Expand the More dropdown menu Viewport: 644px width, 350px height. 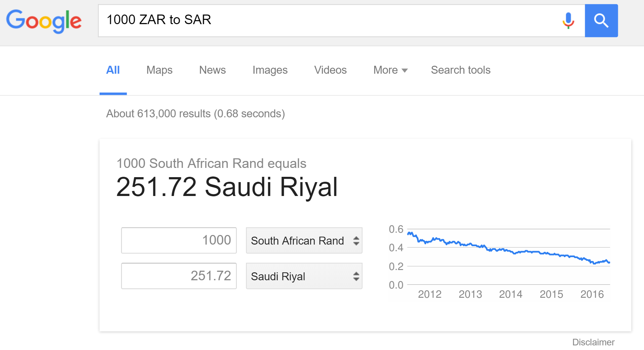pyautogui.click(x=390, y=70)
